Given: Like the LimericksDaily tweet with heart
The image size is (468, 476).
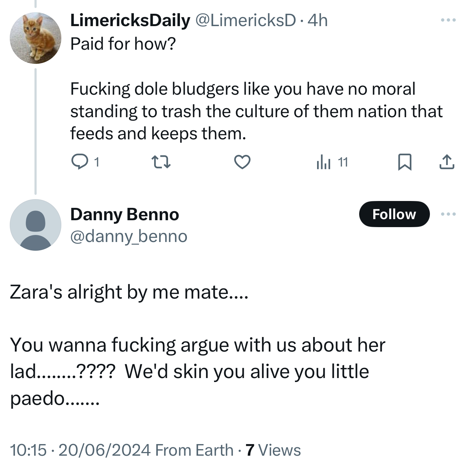Looking at the screenshot, I should pos(242,162).
